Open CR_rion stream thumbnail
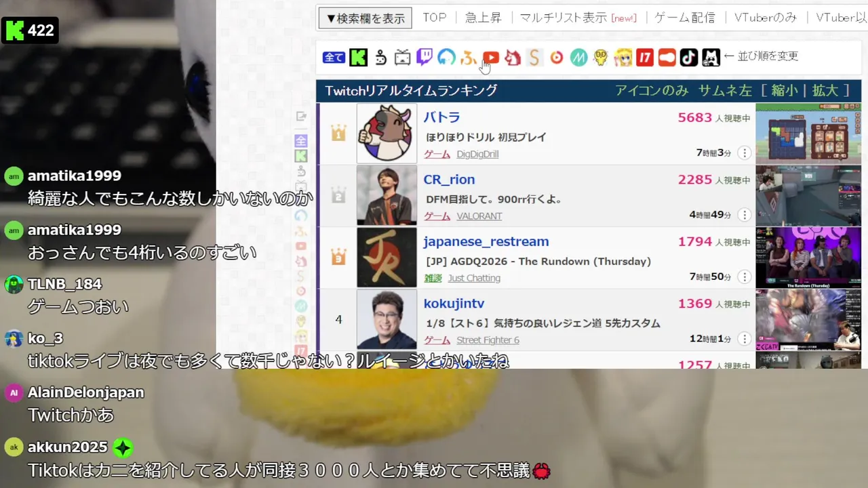 (x=808, y=195)
